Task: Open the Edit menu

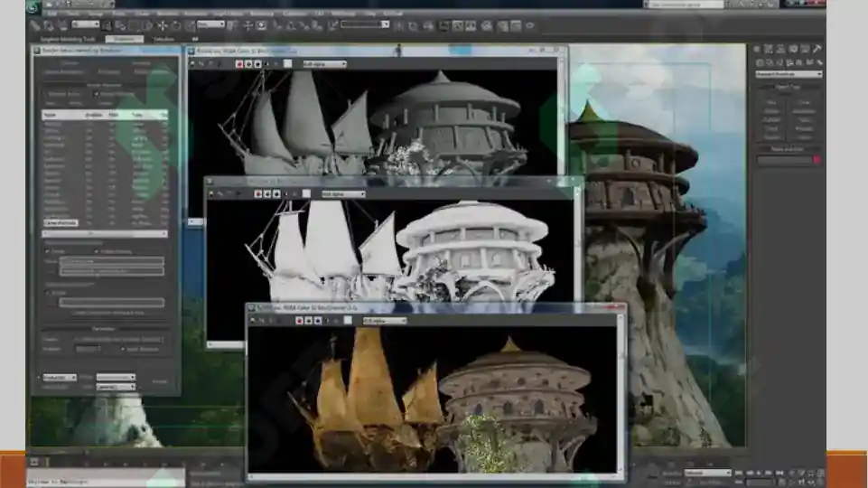Action: click(52, 14)
